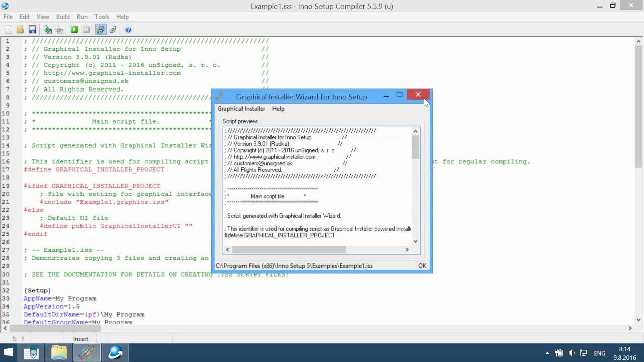
Task: Open the Tools menu
Action: pos(102,16)
